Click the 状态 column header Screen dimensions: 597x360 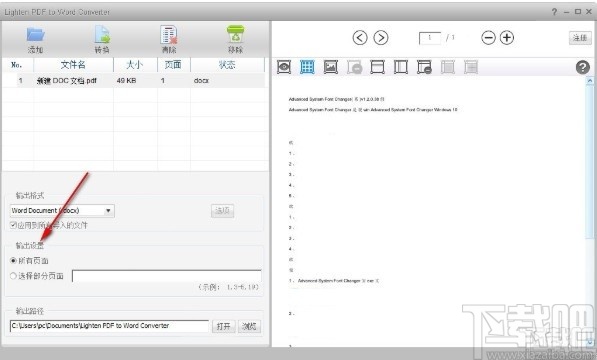(227, 65)
